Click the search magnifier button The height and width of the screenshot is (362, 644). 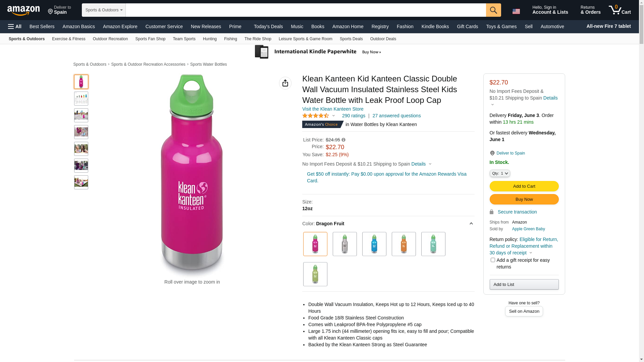pyautogui.click(x=493, y=10)
